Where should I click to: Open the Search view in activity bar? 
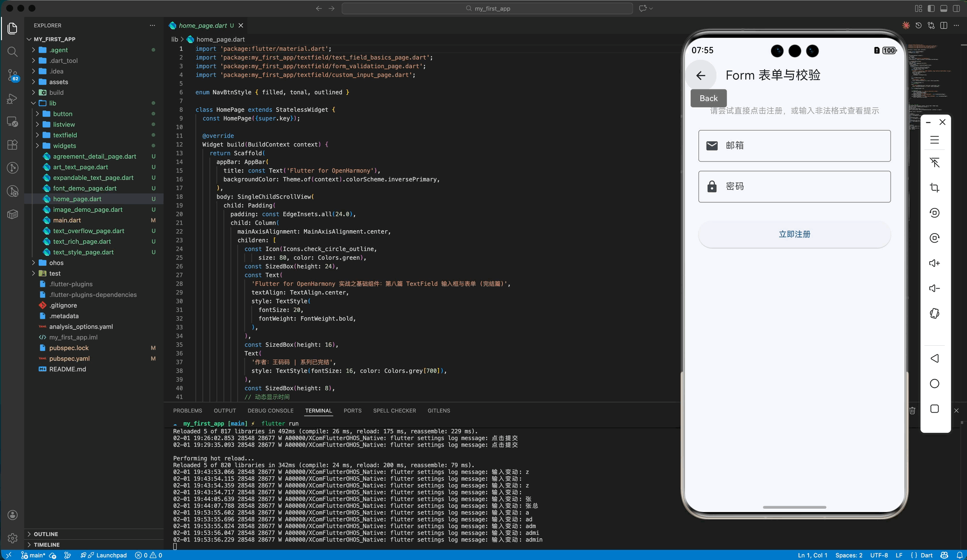coord(13,52)
